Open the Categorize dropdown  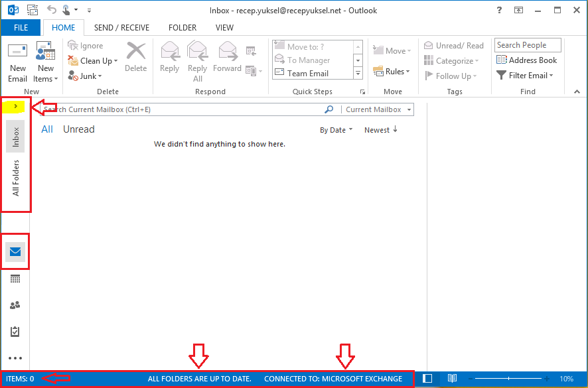(x=451, y=61)
